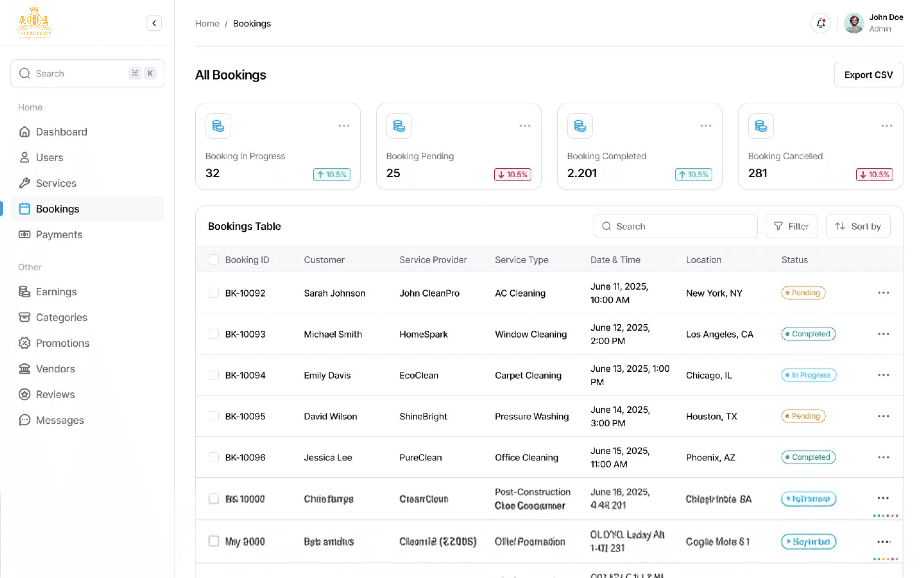Focus the sidebar Search field
The height and width of the screenshot is (578, 924).
[87, 73]
